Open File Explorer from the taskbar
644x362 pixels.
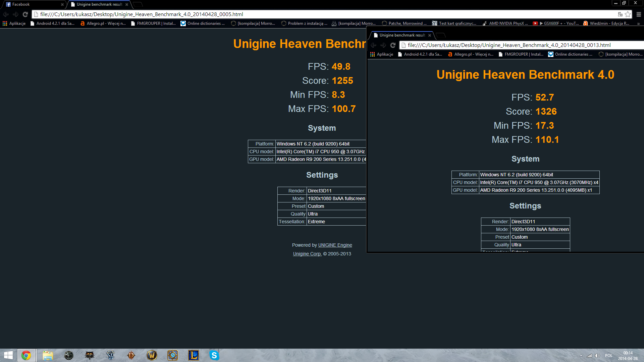coord(48,355)
